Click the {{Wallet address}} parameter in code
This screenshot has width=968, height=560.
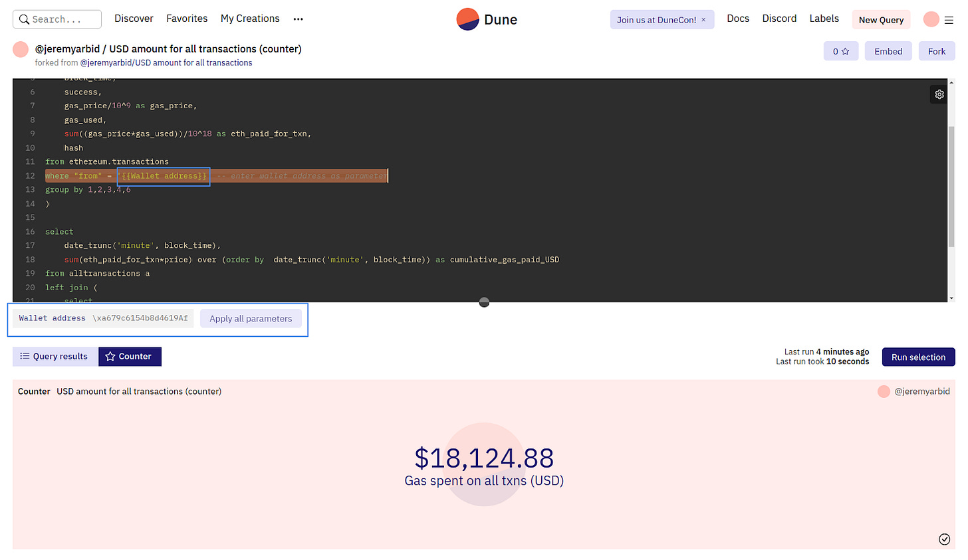coord(164,176)
